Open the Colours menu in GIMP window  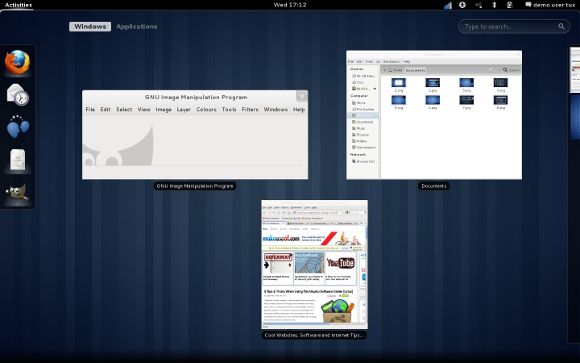pyautogui.click(x=206, y=109)
